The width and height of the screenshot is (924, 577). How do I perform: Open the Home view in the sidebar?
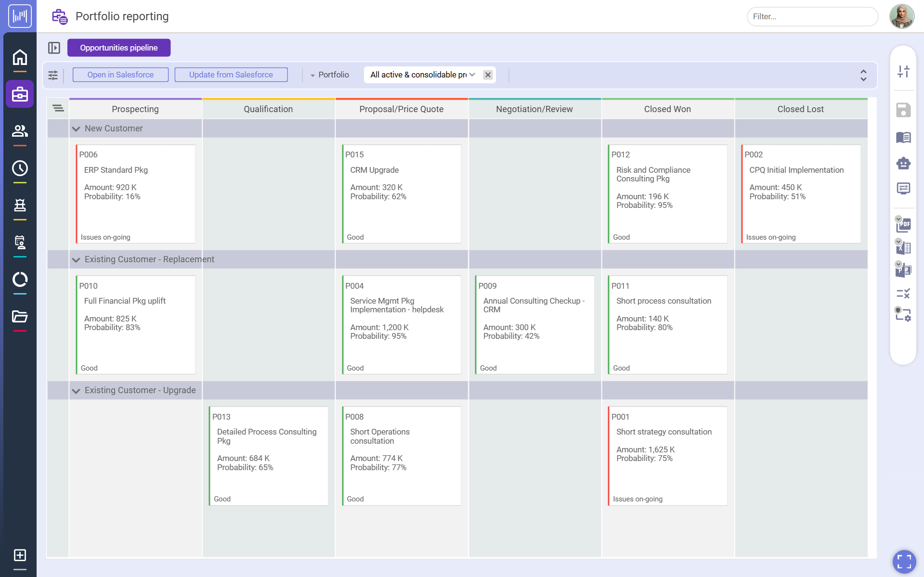[19, 57]
